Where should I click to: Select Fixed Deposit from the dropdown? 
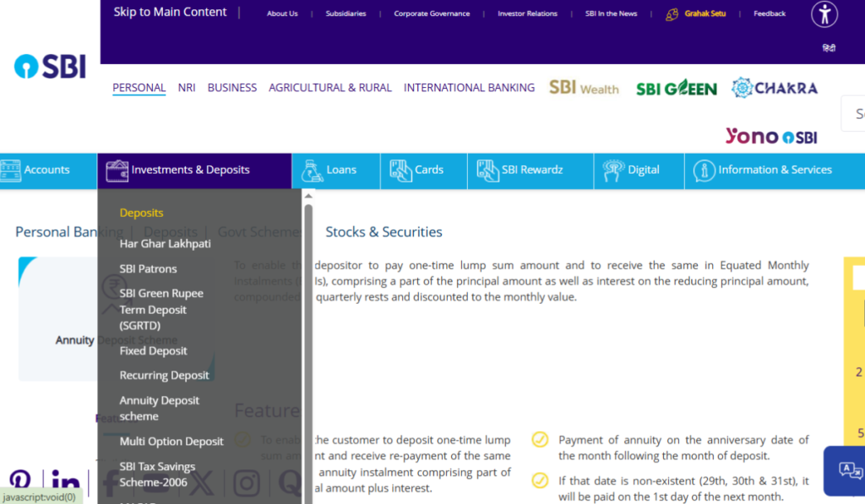153,350
